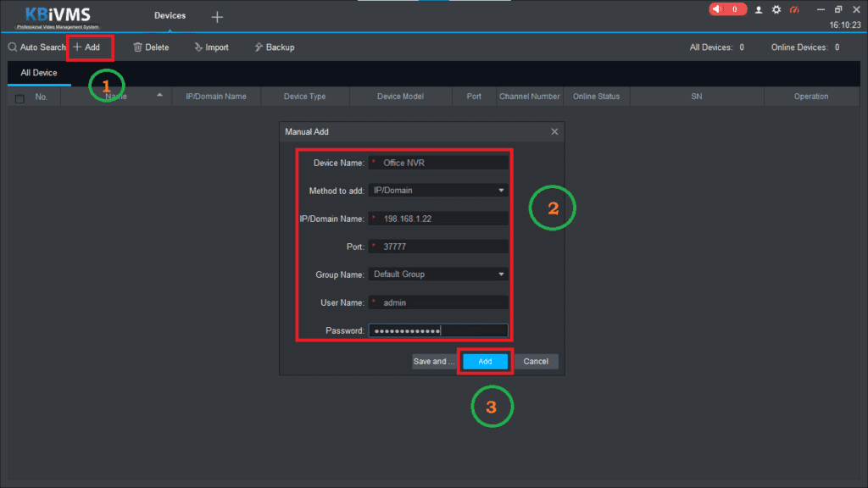Close the Manual Add dialog
Image resolution: width=868 pixels, height=488 pixels.
pos(554,131)
